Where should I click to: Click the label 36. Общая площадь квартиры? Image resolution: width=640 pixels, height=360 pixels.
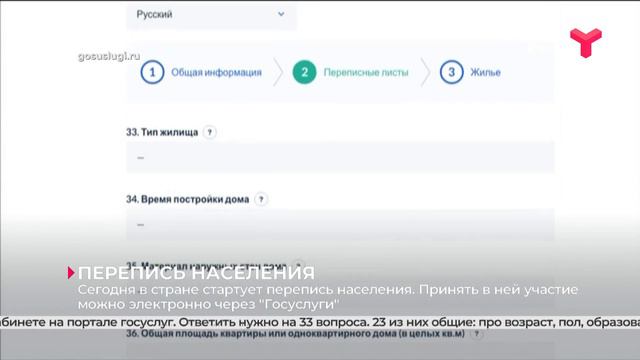[x=296, y=333]
